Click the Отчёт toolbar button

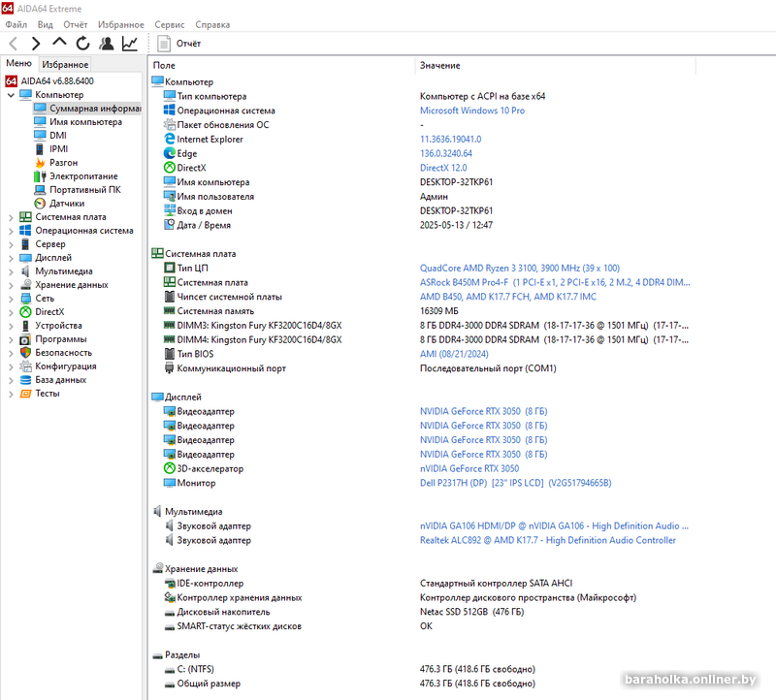click(x=179, y=44)
